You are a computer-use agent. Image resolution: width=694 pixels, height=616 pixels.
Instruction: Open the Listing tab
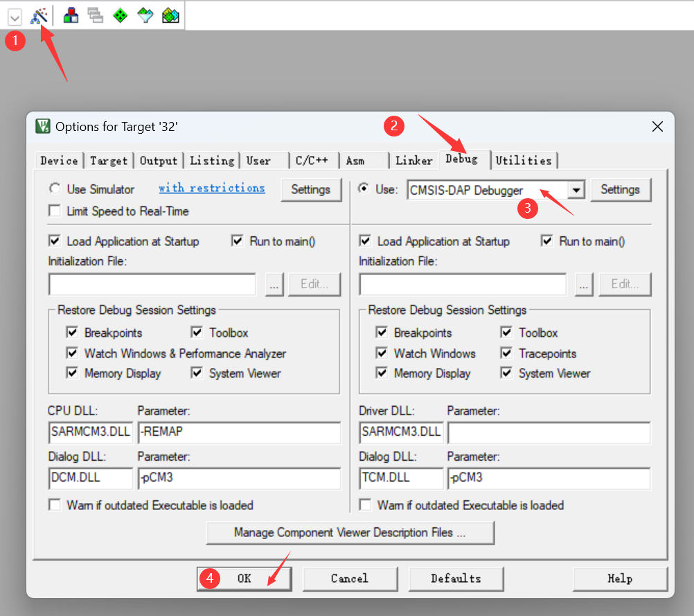pyautogui.click(x=212, y=160)
